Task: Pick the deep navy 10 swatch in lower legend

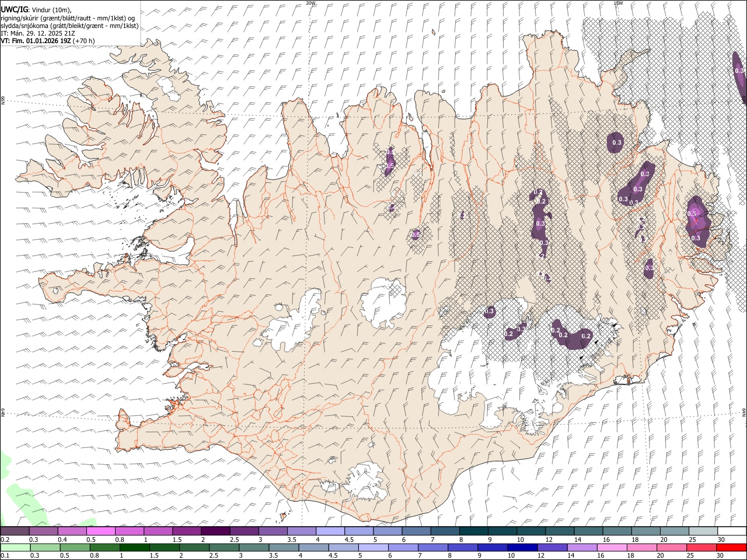Action: pos(522,547)
